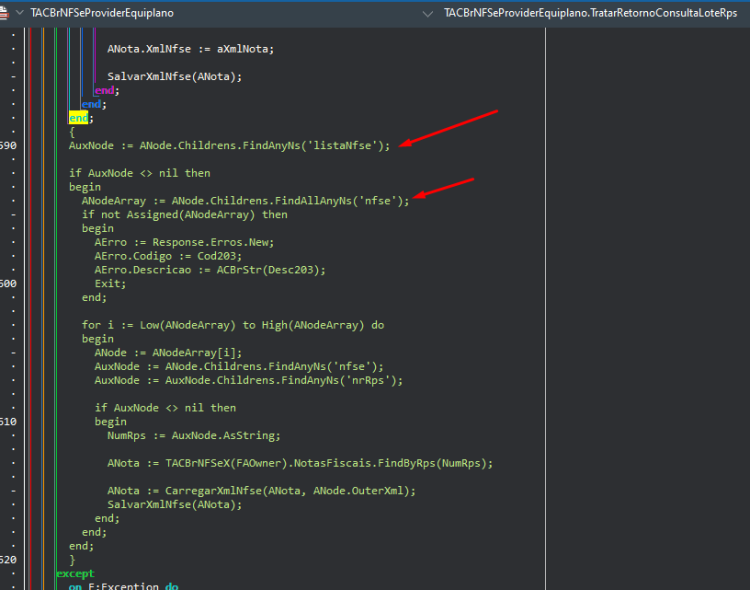Click line number 510 in the gutter
Image resolution: width=750 pixels, height=590 pixels.
(x=8, y=422)
